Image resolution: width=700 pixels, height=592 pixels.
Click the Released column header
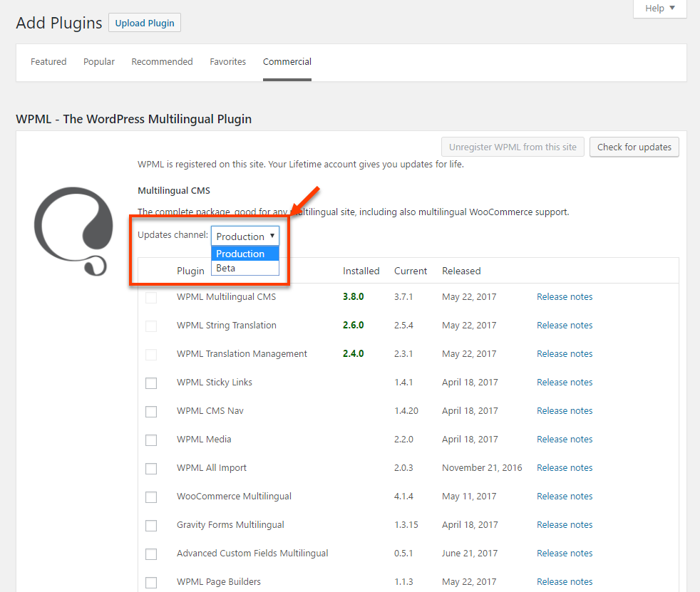pos(462,271)
